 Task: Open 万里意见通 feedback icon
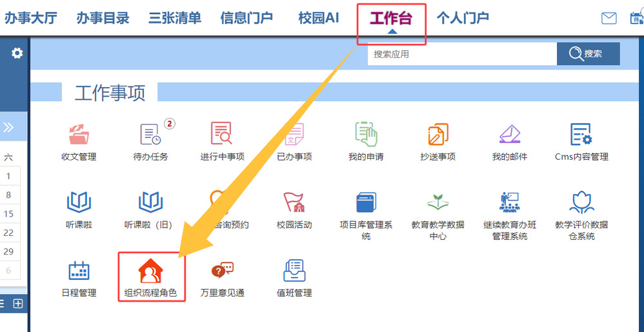pyautogui.click(x=222, y=271)
